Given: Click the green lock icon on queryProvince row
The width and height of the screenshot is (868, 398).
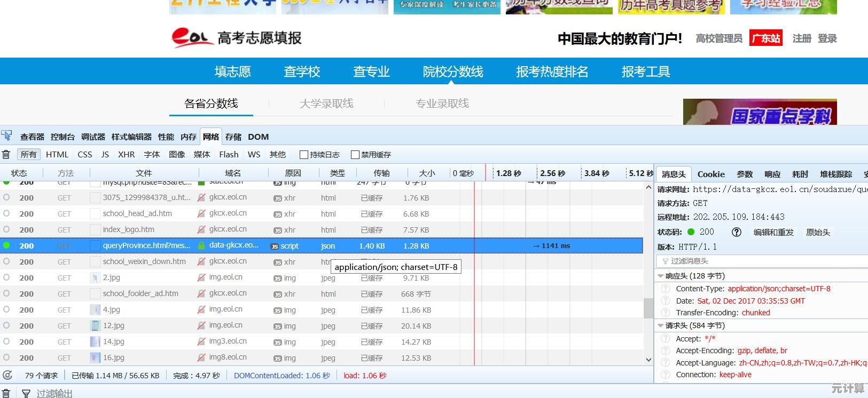Looking at the screenshot, I should point(201,246).
